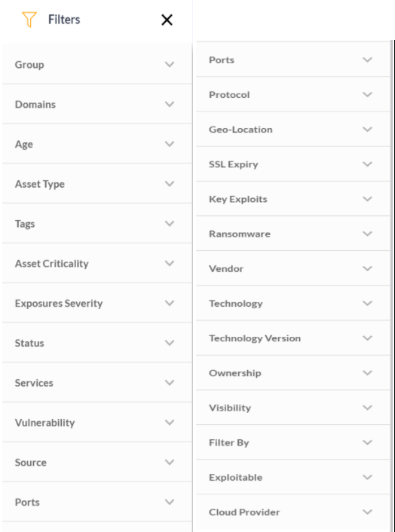Viewport: 395px width, 532px height.
Task: Expand the Age filter
Action: 97,144
